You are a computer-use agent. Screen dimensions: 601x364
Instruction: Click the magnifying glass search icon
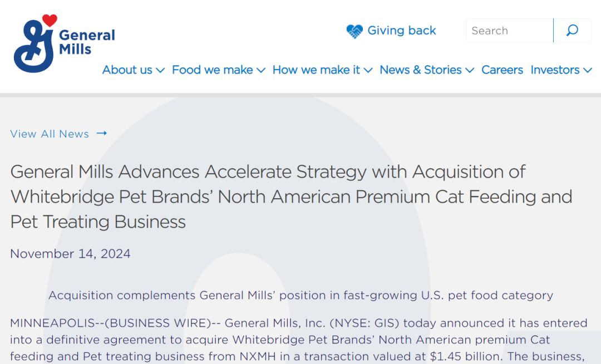[572, 31]
